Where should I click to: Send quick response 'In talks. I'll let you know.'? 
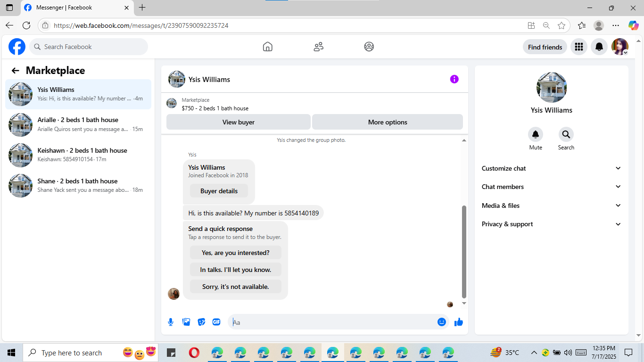pos(236,270)
